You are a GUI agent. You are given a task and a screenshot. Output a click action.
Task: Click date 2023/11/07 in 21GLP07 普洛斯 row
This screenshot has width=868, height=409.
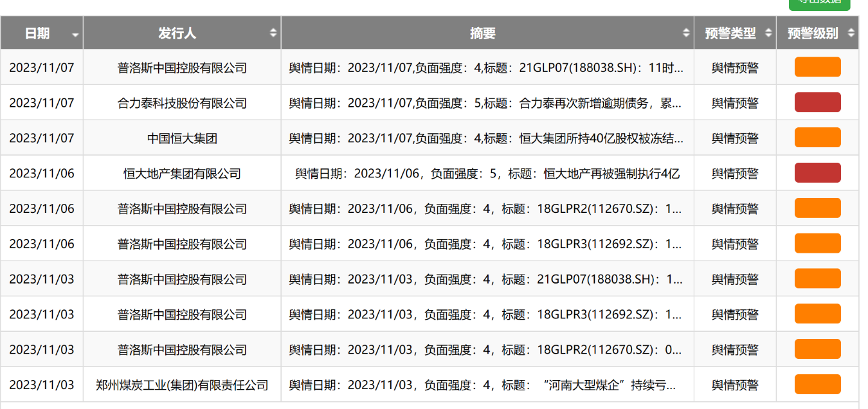pyautogui.click(x=42, y=68)
